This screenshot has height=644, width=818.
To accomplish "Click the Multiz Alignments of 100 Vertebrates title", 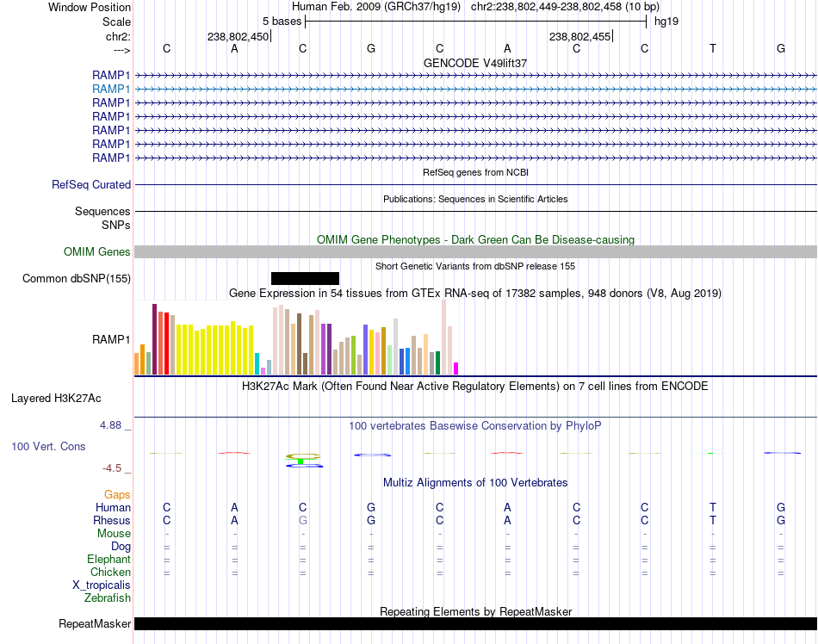I will pos(475,482).
